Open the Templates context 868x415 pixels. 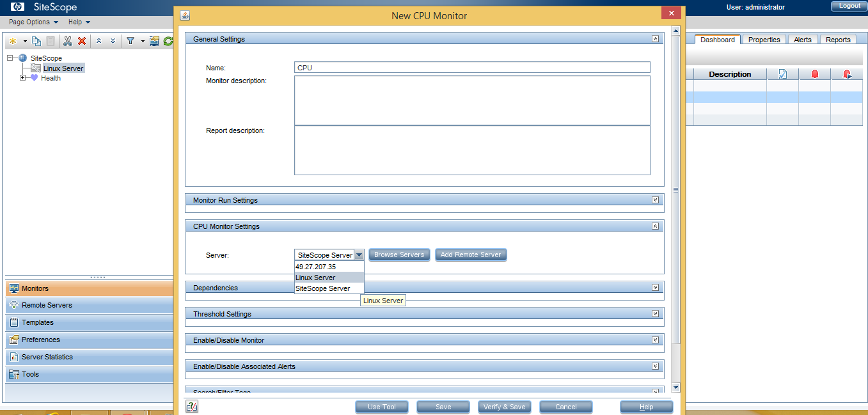tap(88, 322)
